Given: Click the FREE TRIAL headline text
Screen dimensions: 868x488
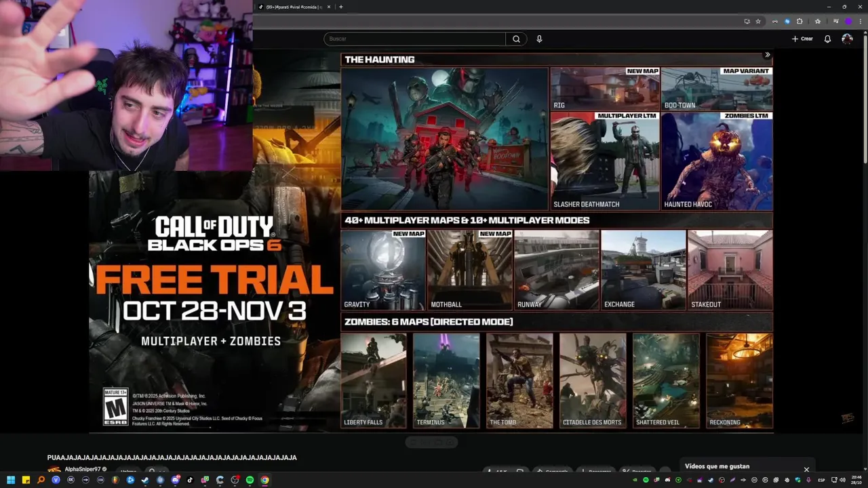Looking at the screenshot, I should [x=214, y=280].
